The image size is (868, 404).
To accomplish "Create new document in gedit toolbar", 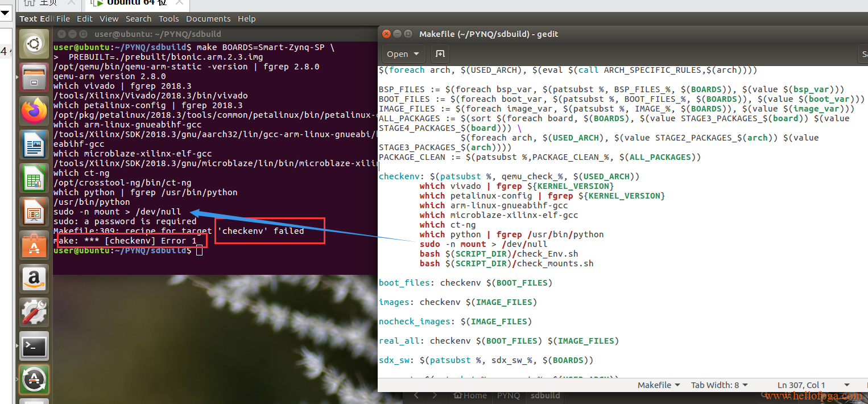I will (x=440, y=54).
